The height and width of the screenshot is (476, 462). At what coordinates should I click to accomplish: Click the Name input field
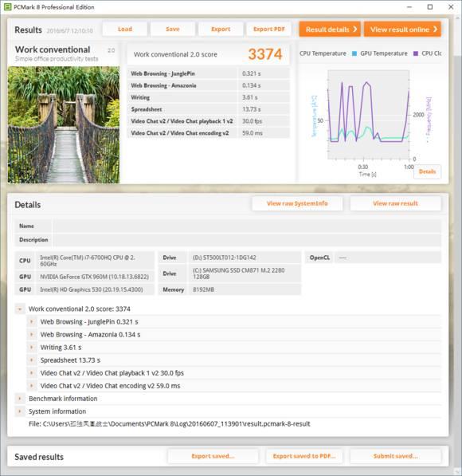(247, 226)
